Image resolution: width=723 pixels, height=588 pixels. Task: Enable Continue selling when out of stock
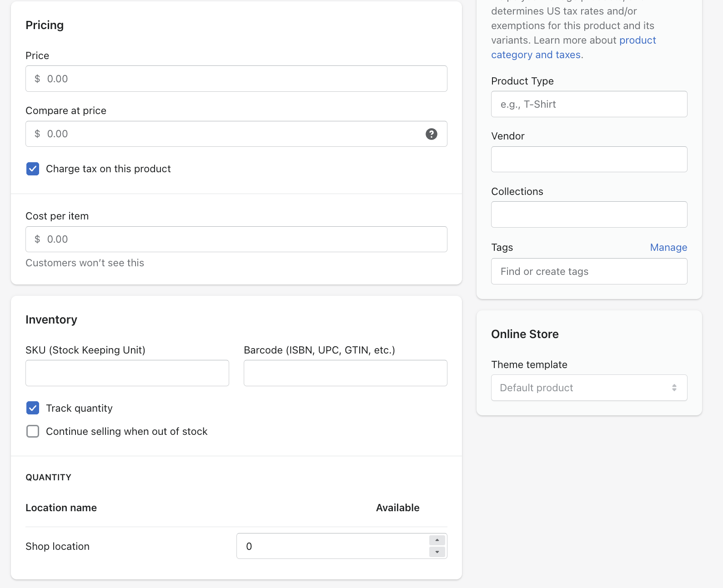coord(33,431)
